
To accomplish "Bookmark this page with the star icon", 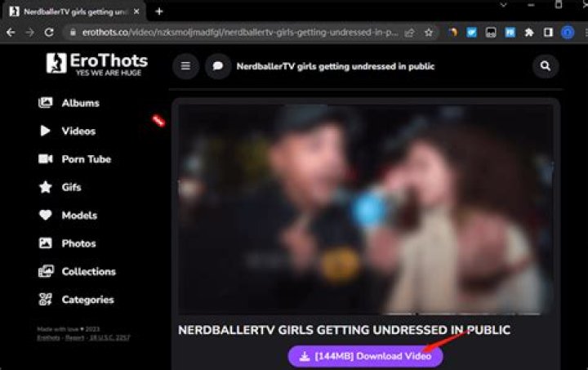I will click(428, 33).
